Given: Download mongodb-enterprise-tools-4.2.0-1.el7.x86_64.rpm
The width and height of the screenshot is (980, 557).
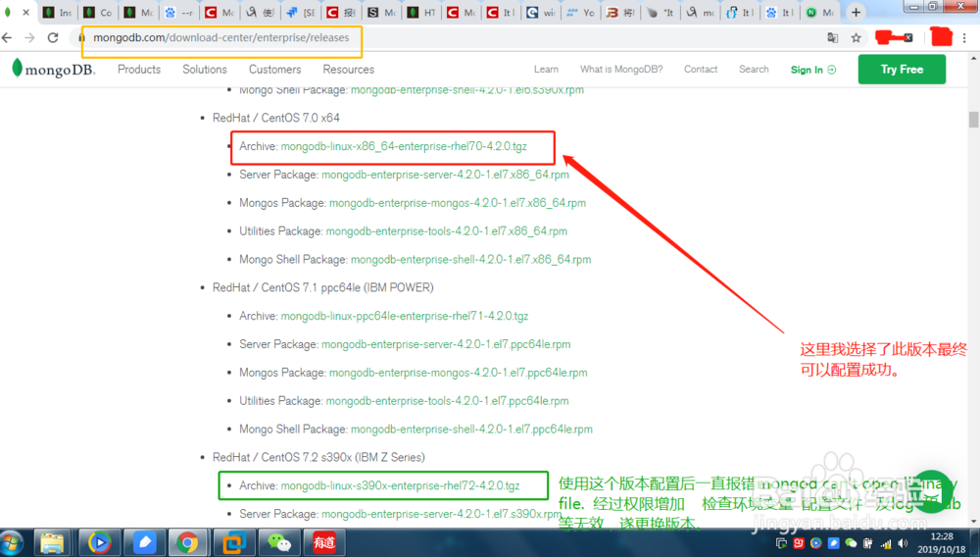Looking at the screenshot, I should [446, 231].
